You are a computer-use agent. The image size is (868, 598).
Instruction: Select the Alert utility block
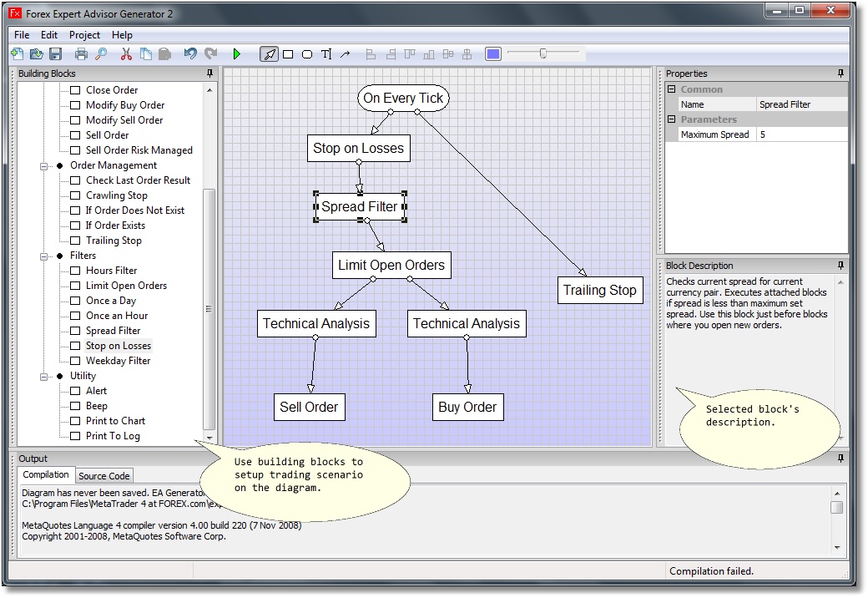click(x=96, y=391)
